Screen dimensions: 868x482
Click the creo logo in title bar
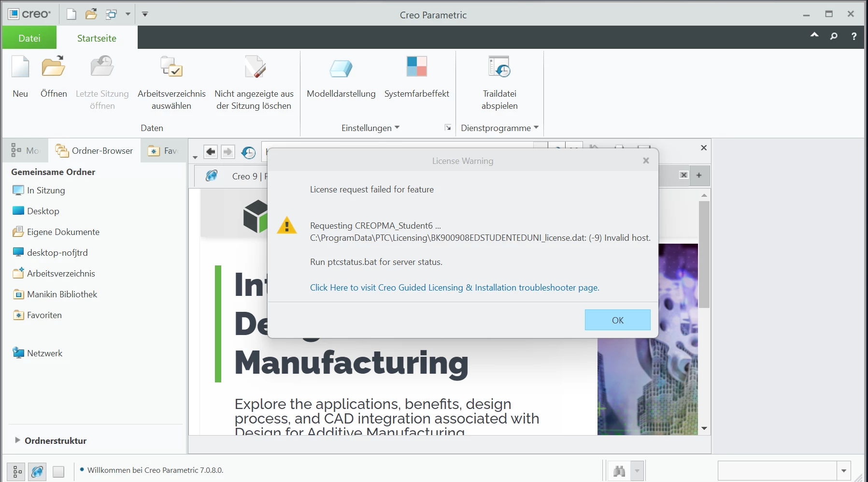(29, 14)
